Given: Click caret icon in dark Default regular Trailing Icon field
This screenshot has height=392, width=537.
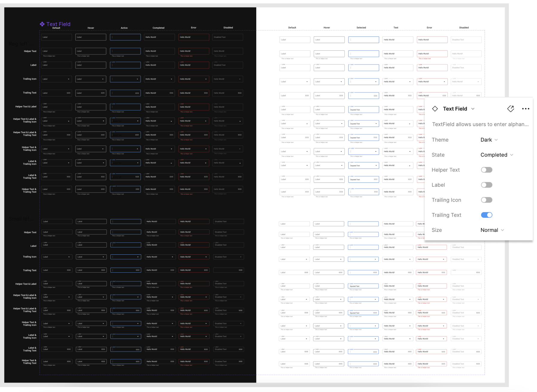Looking at the screenshot, I should [x=69, y=79].
